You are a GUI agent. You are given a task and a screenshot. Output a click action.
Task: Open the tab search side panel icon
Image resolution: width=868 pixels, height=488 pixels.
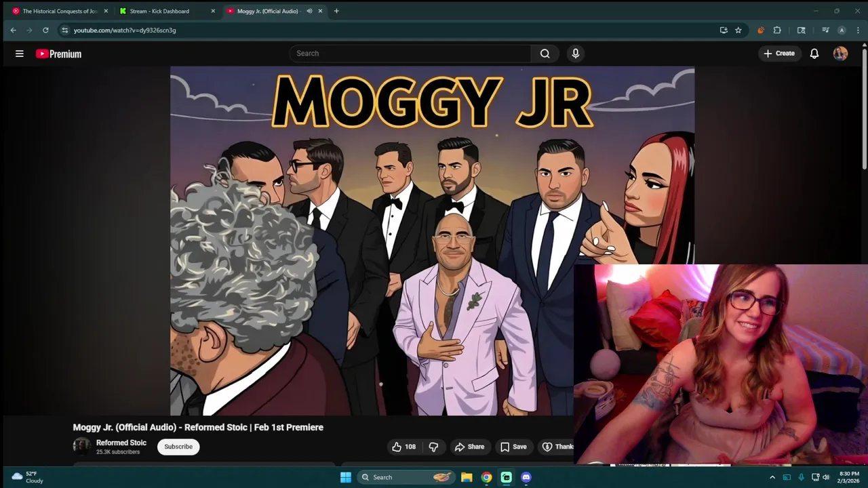coord(801,30)
